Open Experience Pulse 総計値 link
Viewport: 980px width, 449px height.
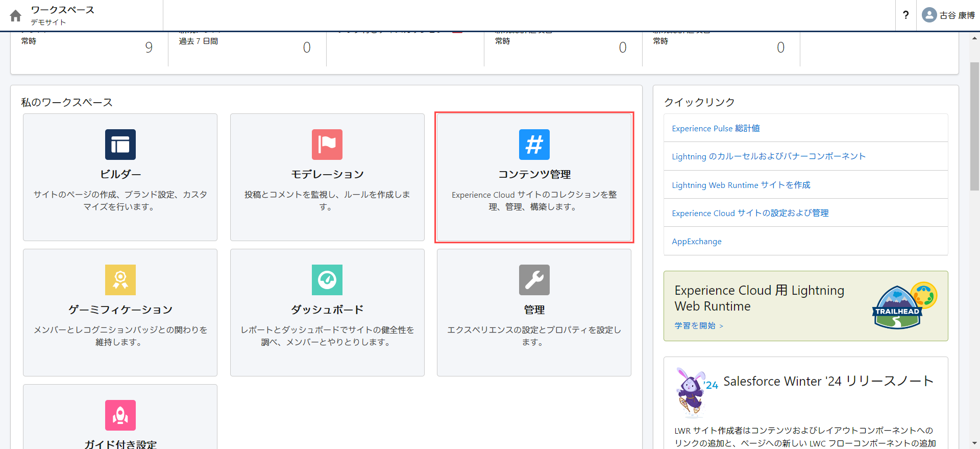click(716, 128)
